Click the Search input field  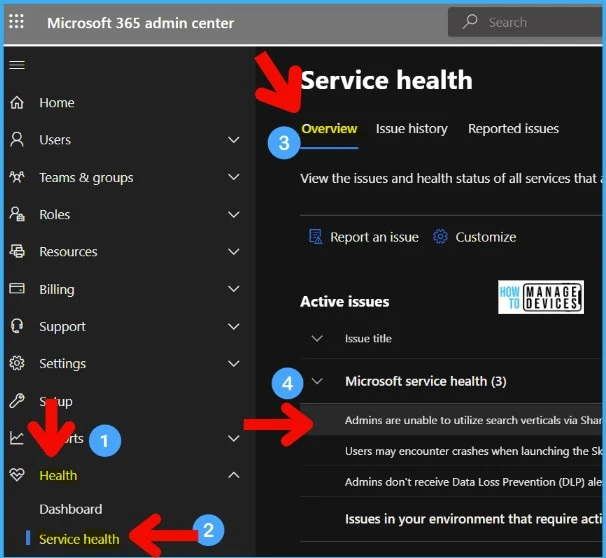tap(526, 22)
